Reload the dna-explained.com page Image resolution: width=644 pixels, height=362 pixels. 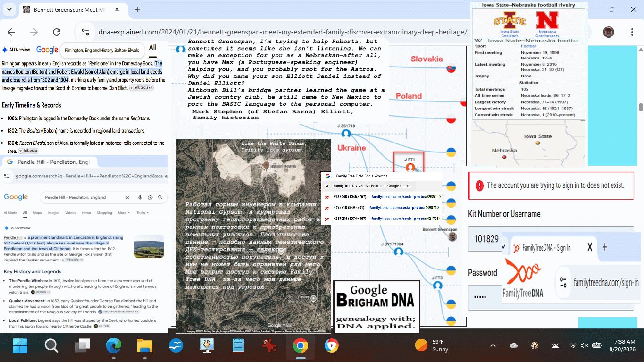pyautogui.click(x=57, y=32)
